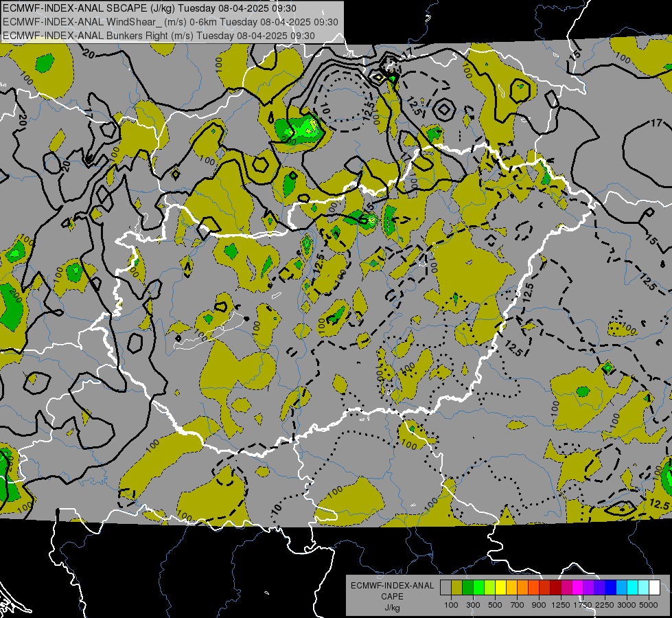The width and height of the screenshot is (672, 618).
Task: Click the 1250 legend scale value
Action: point(561,605)
